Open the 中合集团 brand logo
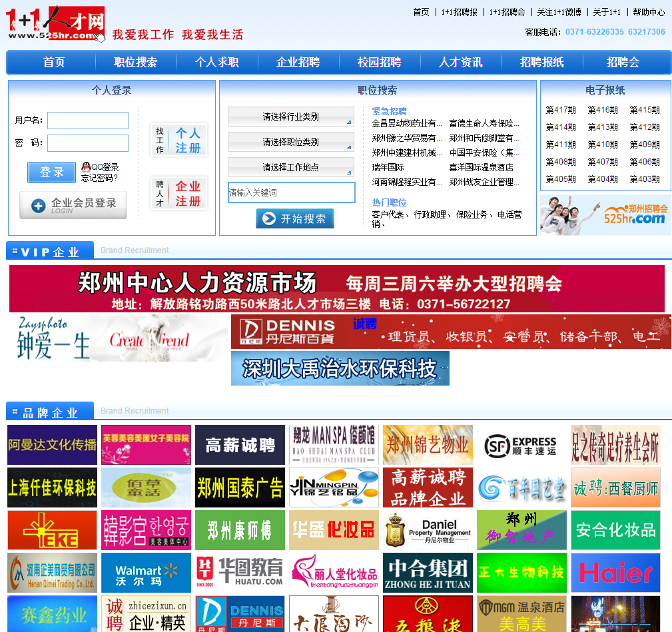 pos(428,573)
